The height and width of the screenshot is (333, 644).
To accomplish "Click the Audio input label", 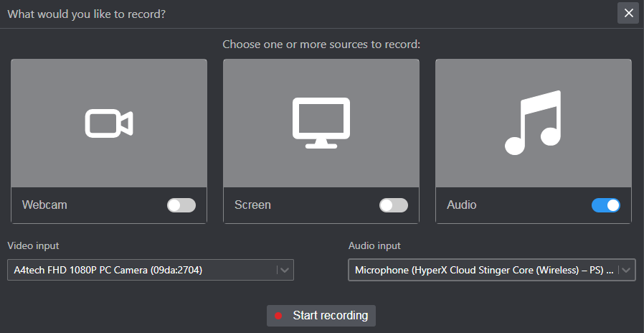I will pos(374,246).
